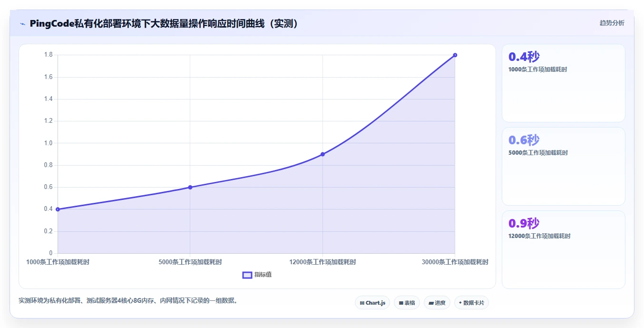Click the y-axis tick 1.0
The image size is (644, 328).
coord(49,143)
